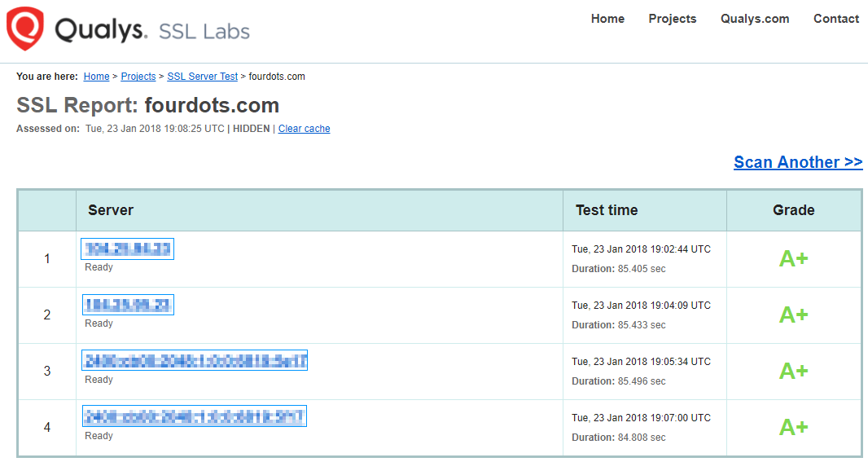Click Scan Another link
The width and height of the screenshot is (868, 462).
pos(798,162)
